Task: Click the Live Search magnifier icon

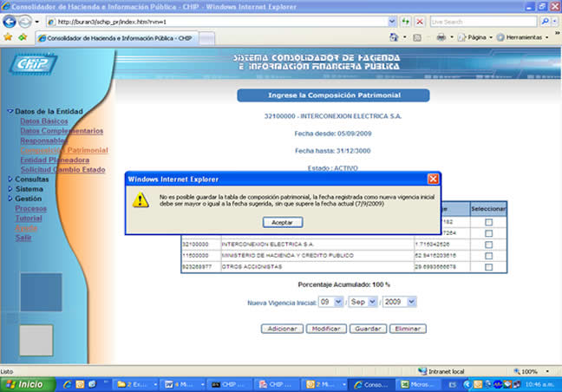Action: pos(545,22)
